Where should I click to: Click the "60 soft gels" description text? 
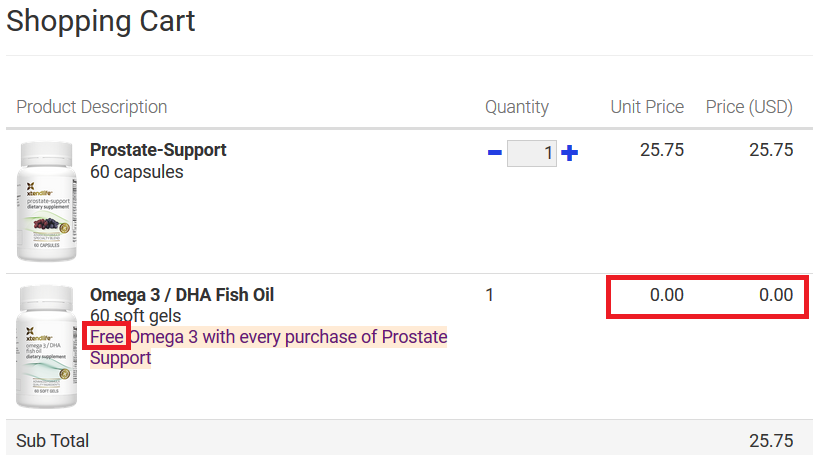point(136,316)
